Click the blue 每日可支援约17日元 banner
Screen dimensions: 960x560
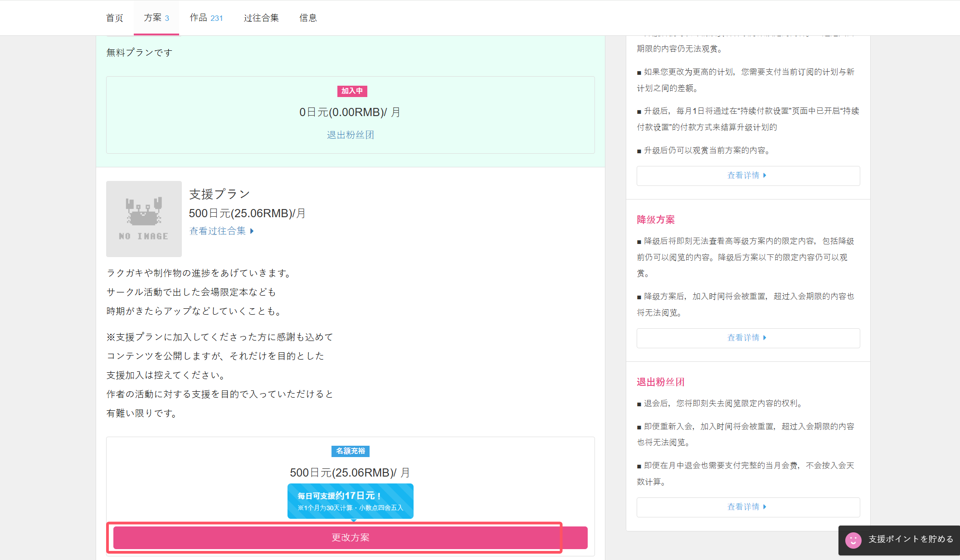tap(350, 501)
